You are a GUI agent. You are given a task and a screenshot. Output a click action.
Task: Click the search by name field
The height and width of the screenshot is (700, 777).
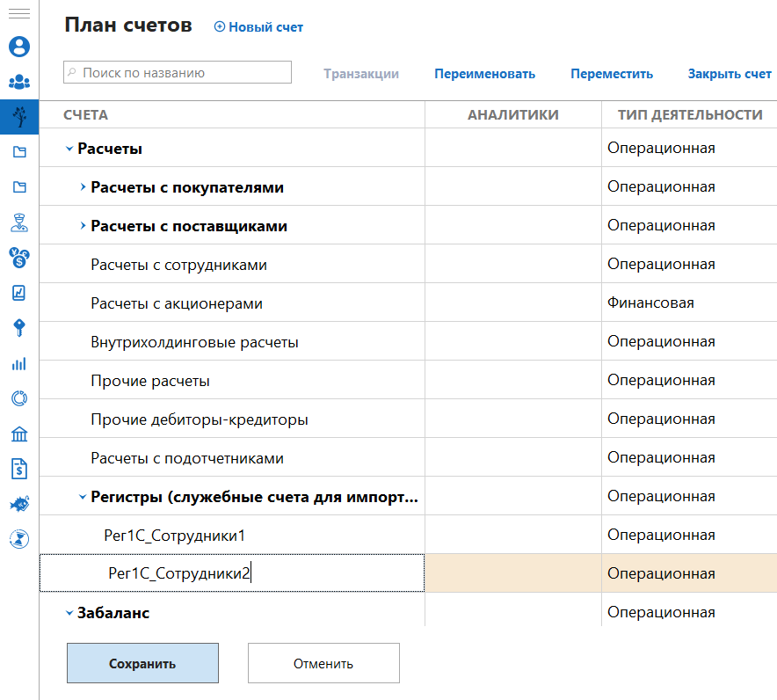click(x=178, y=73)
